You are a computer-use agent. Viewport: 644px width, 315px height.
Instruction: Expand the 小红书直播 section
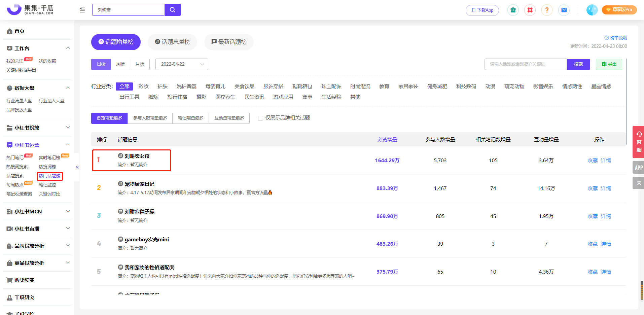[x=68, y=229]
